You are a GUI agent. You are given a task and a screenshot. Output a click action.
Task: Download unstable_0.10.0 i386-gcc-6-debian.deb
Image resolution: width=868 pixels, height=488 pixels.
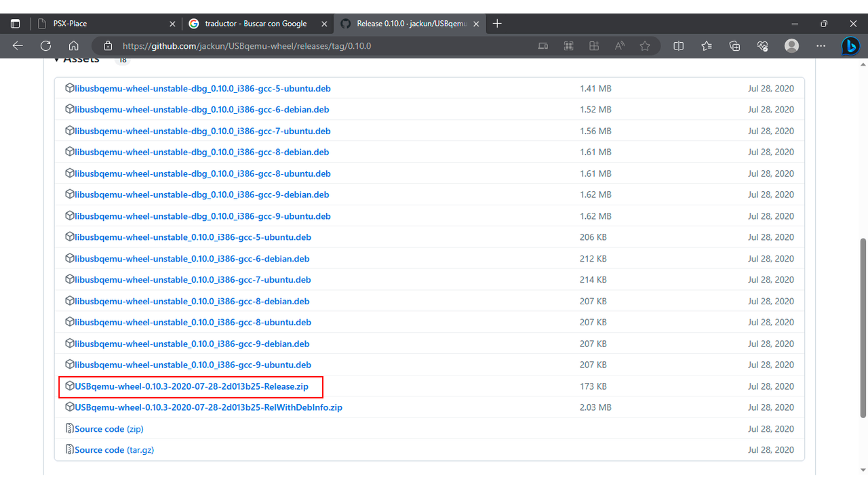[192, 258]
